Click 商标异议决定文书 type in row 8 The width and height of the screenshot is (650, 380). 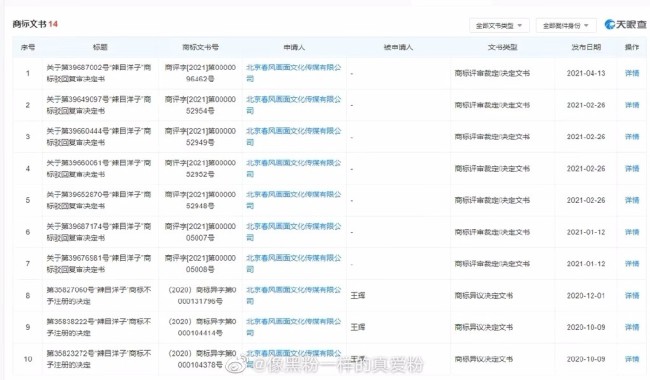pos(484,295)
